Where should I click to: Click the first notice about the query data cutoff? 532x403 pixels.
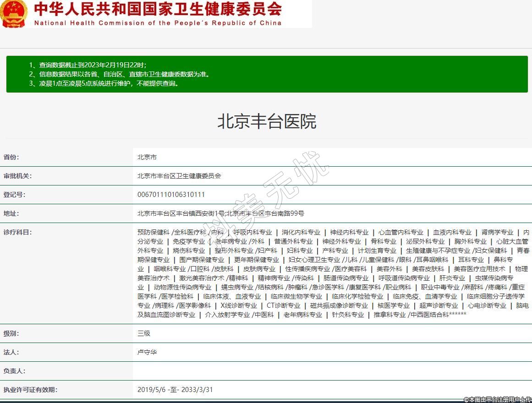(88, 65)
